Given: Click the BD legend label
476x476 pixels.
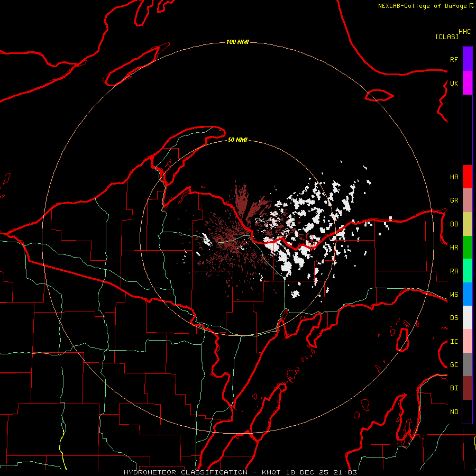Looking at the screenshot, I should (x=454, y=224).
